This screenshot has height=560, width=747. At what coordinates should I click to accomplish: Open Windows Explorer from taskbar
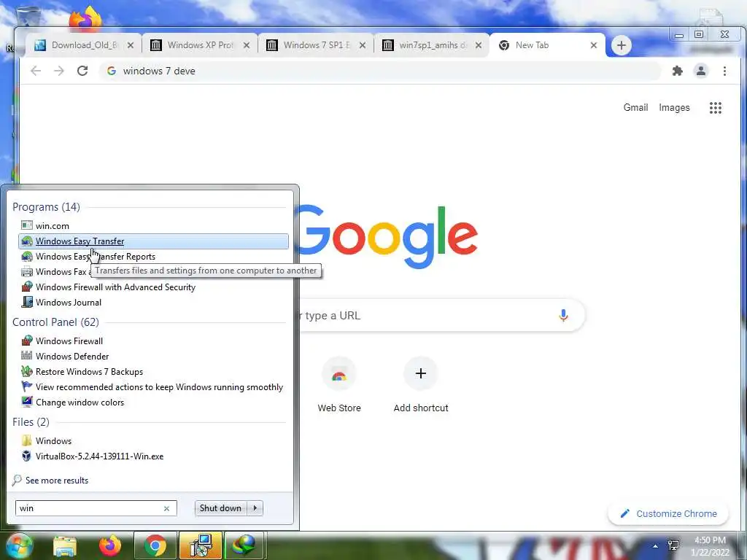click(65, 546)
